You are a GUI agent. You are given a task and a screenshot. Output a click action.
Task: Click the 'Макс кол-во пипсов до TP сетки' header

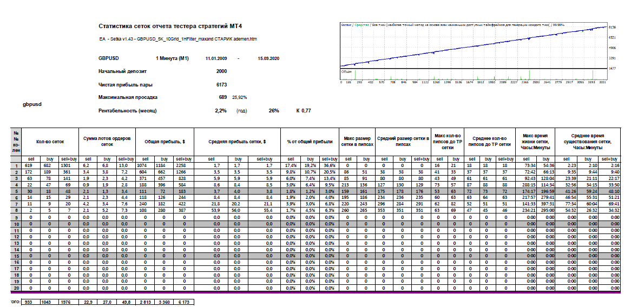[x=447, y=142]
